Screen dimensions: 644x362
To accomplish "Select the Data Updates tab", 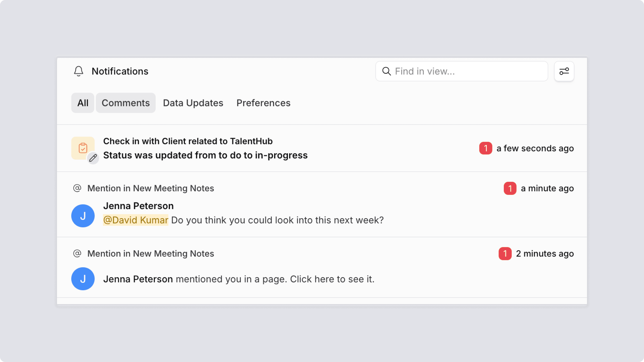I will (193, 103).
